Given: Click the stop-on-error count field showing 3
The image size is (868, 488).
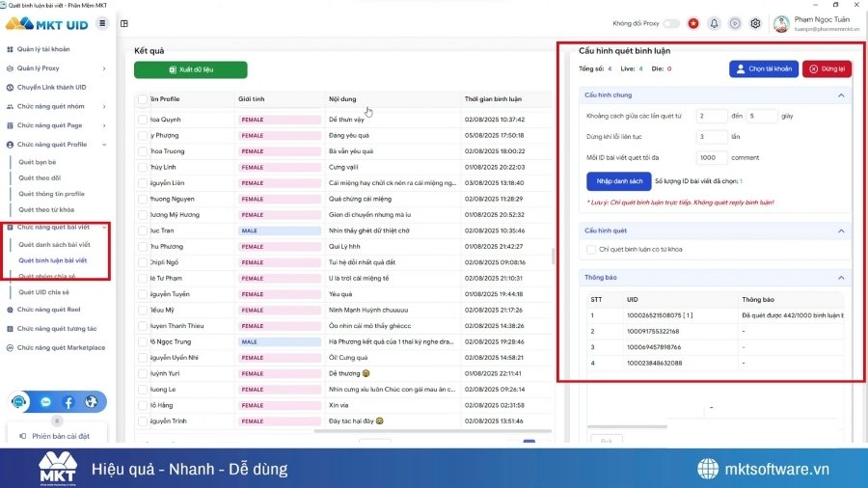Looking at the screenshot, I should point(712,137).
